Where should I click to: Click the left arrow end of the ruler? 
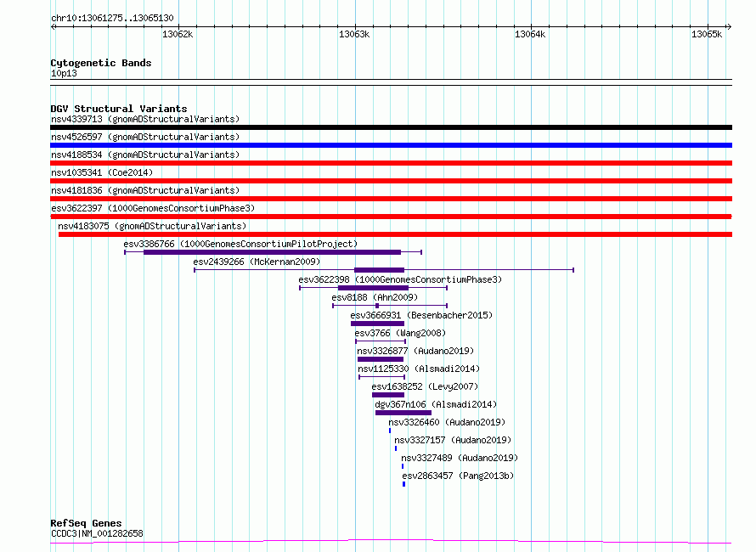pyautogui.click(x=53, y=27)
